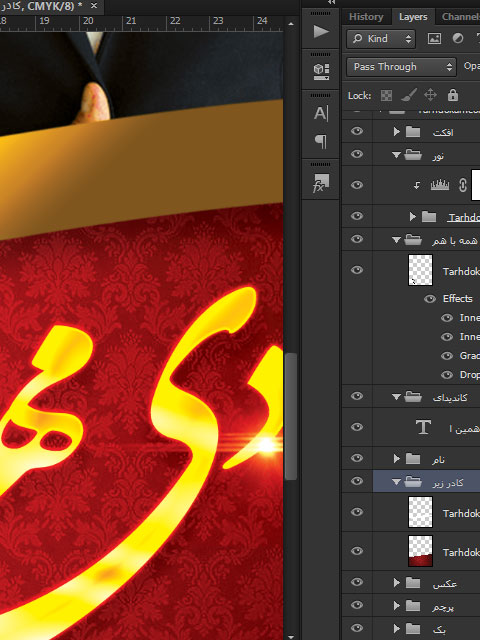Toggle all Effects visibility eye

(429, 299)
